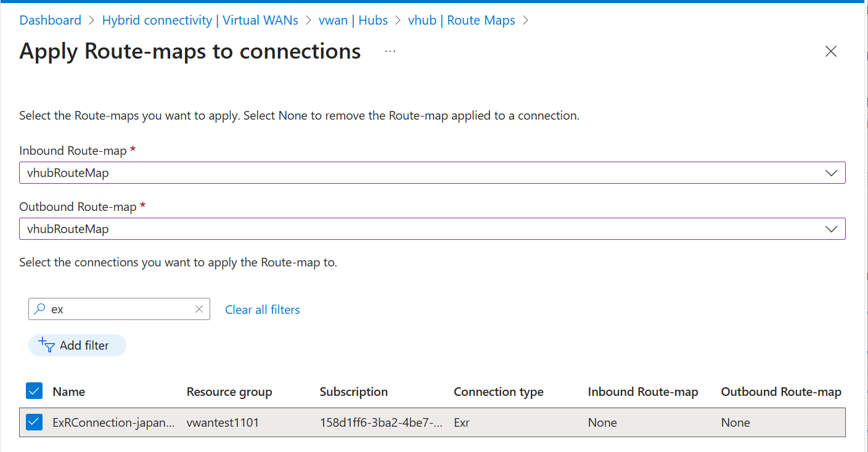868x452 pixels.
Task: Toggle the select-all connections checkbox
Action: [34, 391]
